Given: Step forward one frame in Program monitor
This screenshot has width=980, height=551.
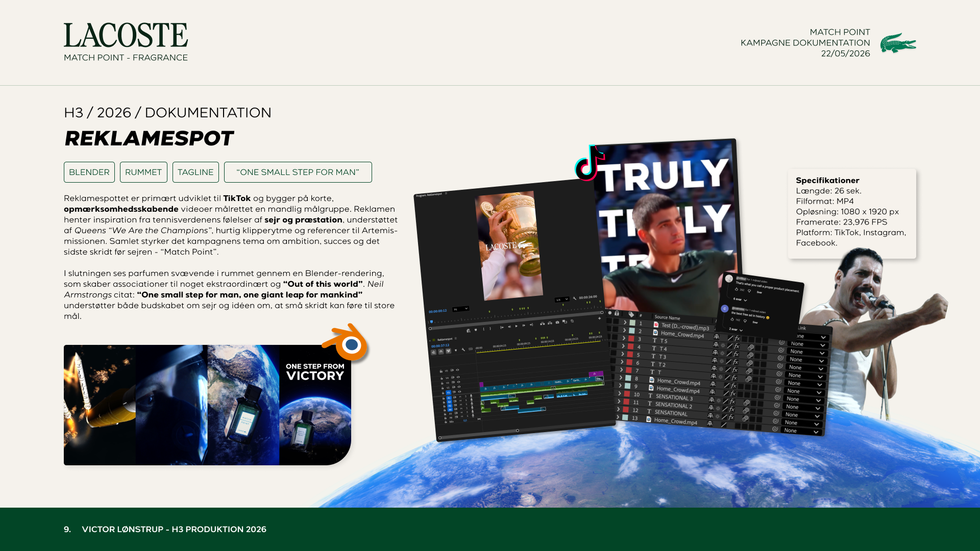Looking at the screenshot, I should click(x=524, y=325).
